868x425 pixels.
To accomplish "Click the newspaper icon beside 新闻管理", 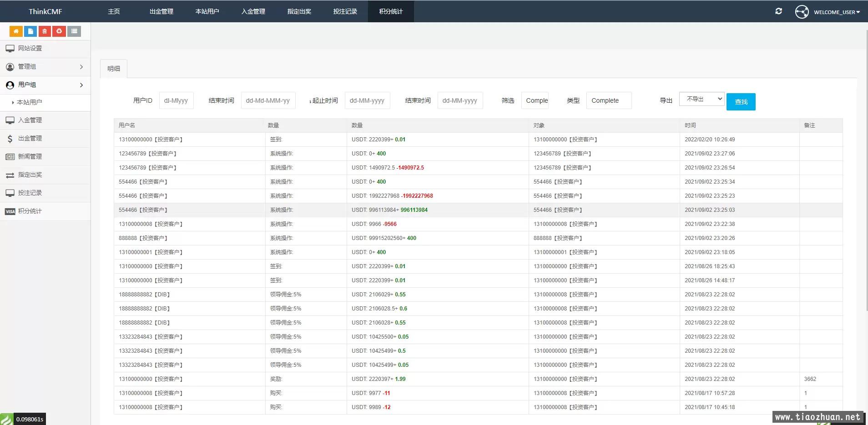I will pos(10,157).
